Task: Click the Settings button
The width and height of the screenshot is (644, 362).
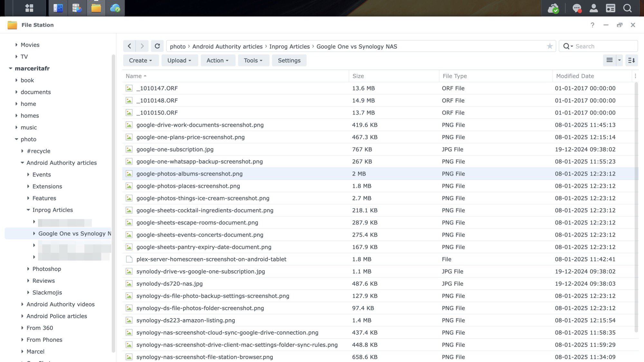Action: (x=289, y=60)
